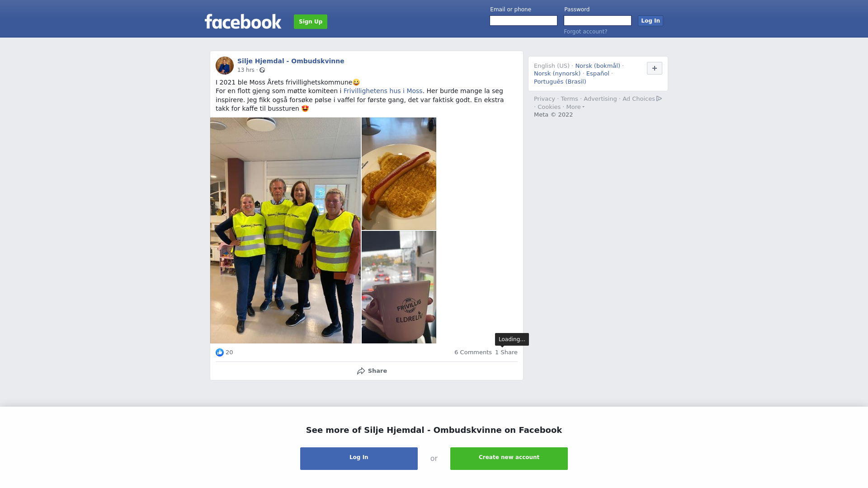The image size is (868, 488).
Task: Click the Create new account button
Action: click(x=509, y=459)
